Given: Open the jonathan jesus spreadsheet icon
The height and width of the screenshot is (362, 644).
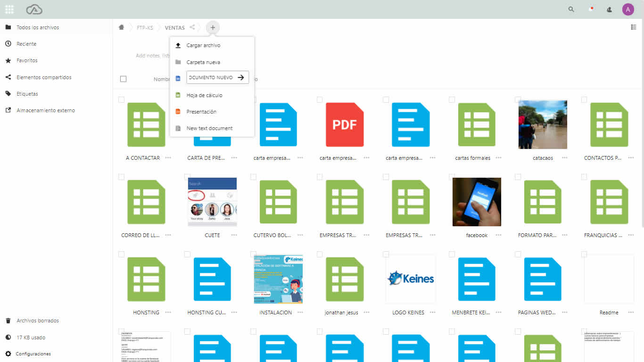Looking at the screenshot, I should [345, 279].
